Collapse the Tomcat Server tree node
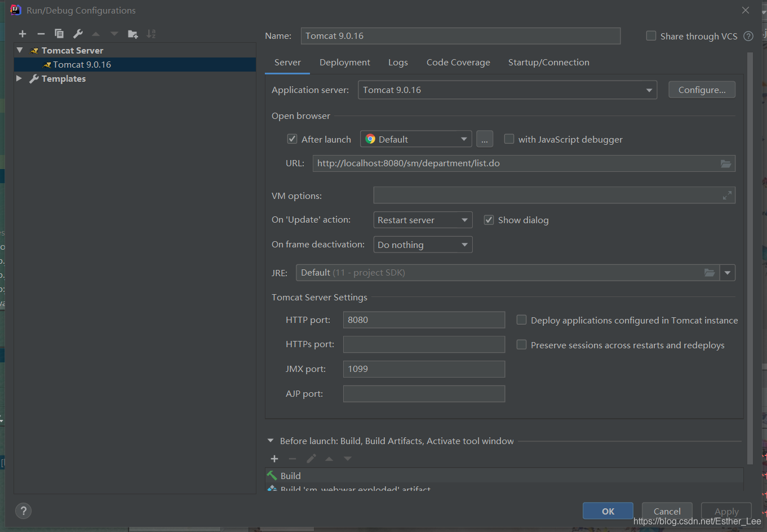The image size is (767, 532). click(x=20, y=50)
